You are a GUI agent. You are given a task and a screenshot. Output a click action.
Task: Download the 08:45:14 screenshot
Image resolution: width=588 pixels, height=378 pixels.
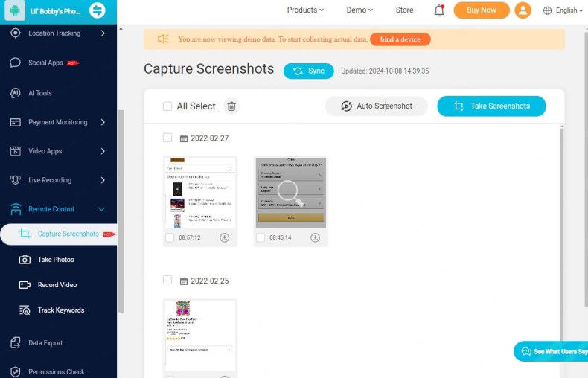tap(315, 237)
